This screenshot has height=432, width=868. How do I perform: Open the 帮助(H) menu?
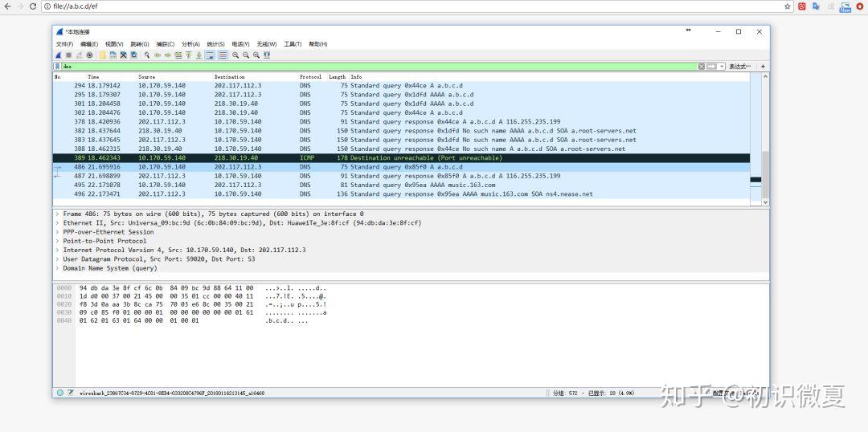(318, 44)
